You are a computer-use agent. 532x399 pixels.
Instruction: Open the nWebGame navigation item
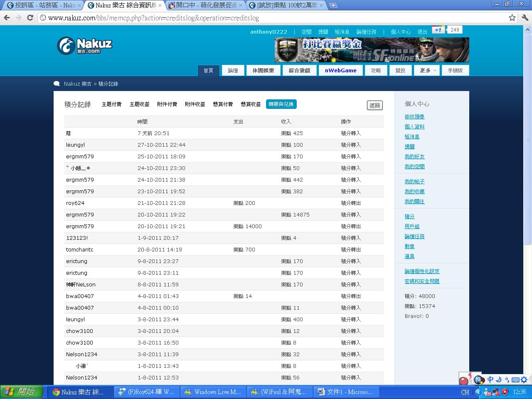340,71
